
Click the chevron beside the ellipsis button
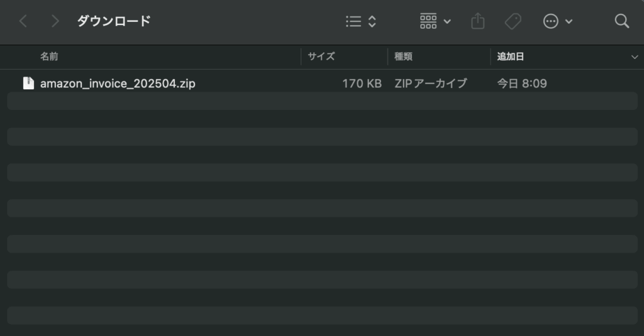coord(569,21)
